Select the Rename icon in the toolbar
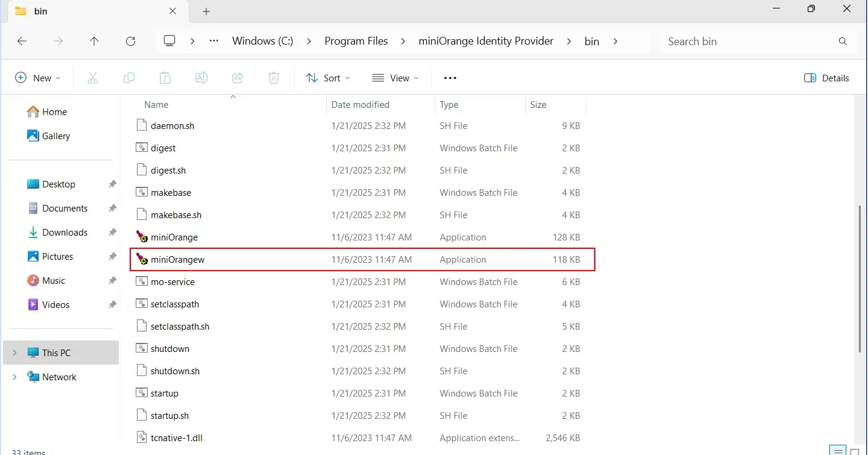 point(201,78)
